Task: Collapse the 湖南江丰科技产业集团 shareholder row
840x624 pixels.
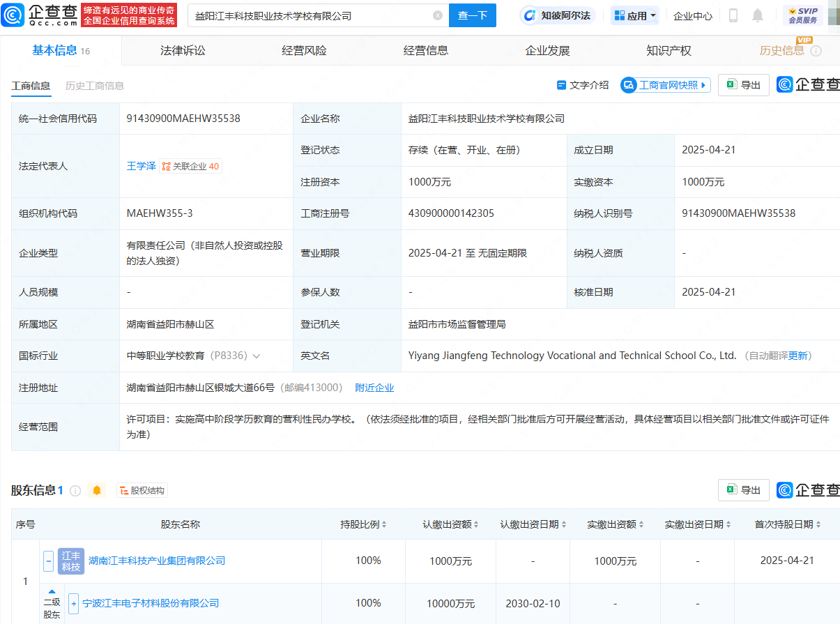Action: [x=49, y=561]
